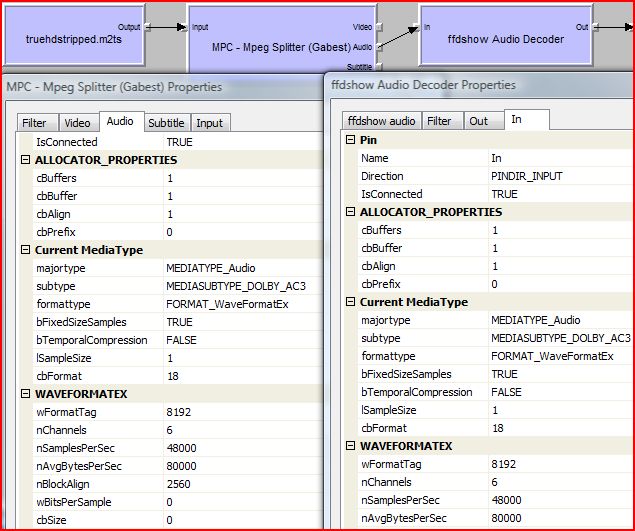The height and width of the screenshot is (531, 635).
Task: Click MEDIASUBTYPE_DOLBY_AC3 value in Mpeg Splitter Properties
Action: pyautogui.click(x=236, y=286)
